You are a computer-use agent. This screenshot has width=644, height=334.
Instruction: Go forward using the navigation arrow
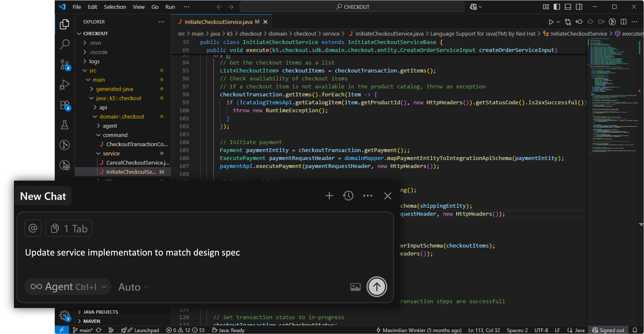point(231,7)
